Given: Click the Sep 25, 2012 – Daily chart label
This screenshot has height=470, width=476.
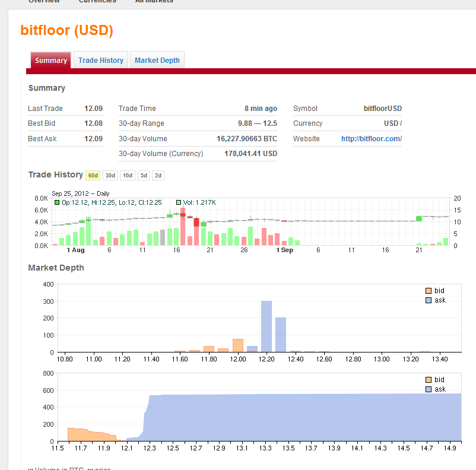Looking at the screenshot, I should pyautogui.click(x=81, y=193).
